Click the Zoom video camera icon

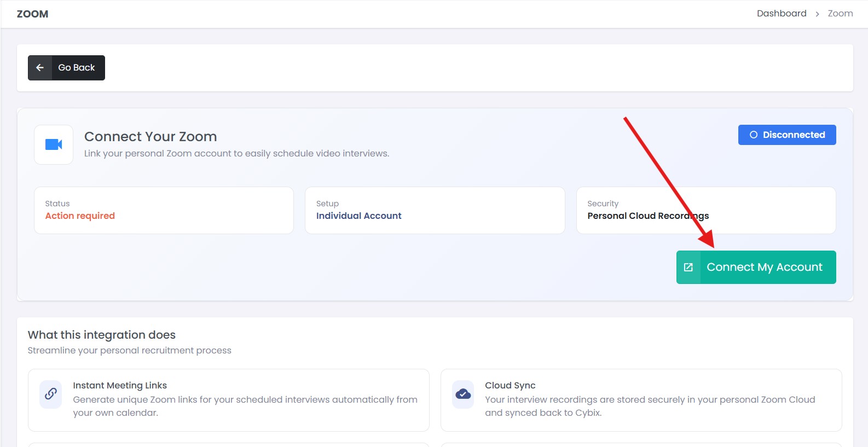coord(54,144)
